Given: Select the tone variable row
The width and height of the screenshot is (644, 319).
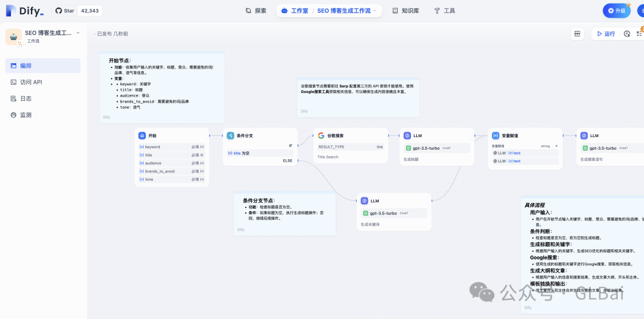Looking at the screenshot, I should point(172,179).
